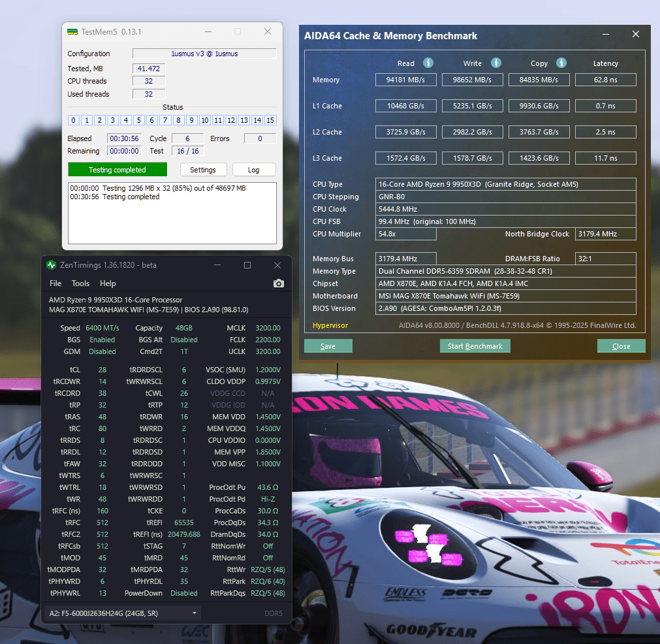Click BIOS Version 2.A90 field

[x=505, y=308]
